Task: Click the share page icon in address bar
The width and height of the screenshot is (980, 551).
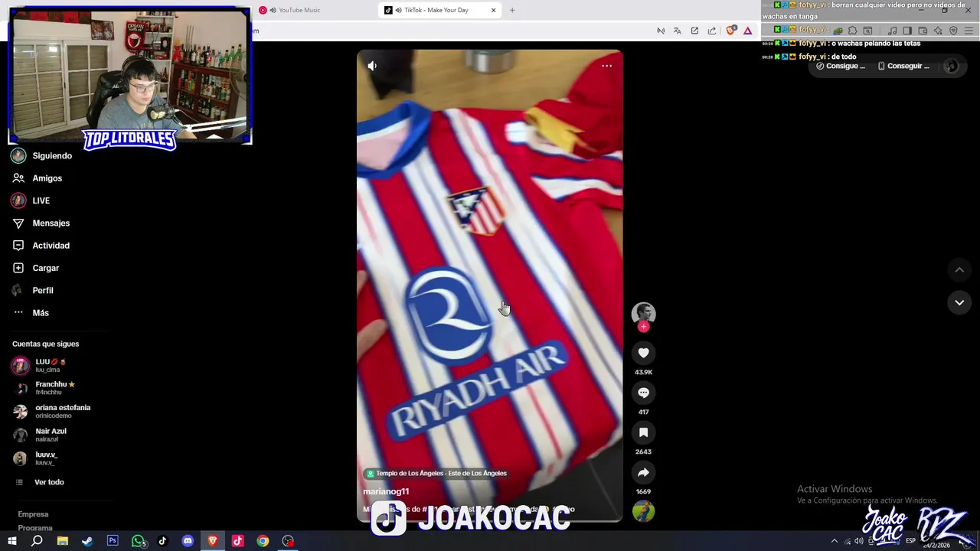Action: (x=712, y=31)
